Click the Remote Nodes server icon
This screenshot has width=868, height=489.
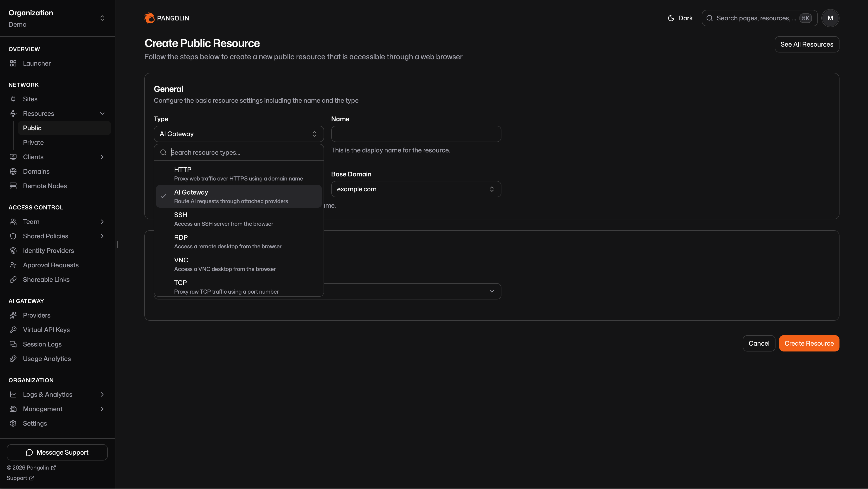tap(13, 186)
